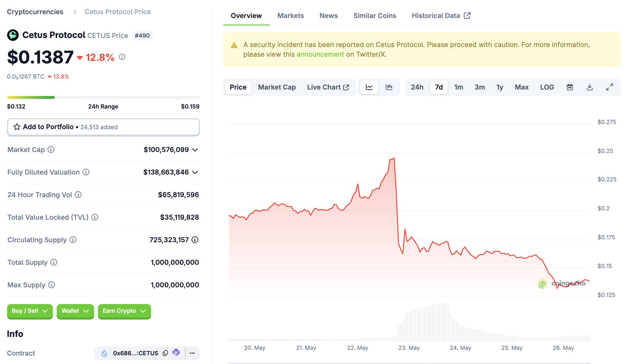Expand the Market Cap value chevron
The height and width of the screenshot is (364, 632).
195,150
